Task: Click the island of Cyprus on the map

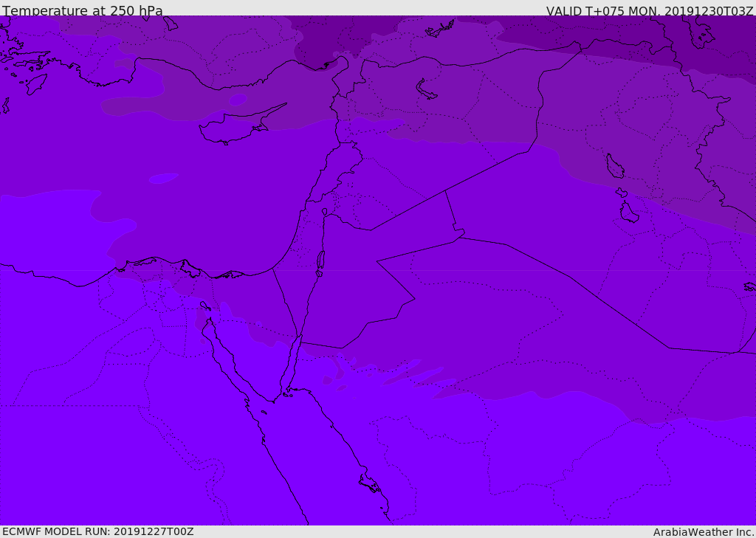Action: (x=236, y=125)
